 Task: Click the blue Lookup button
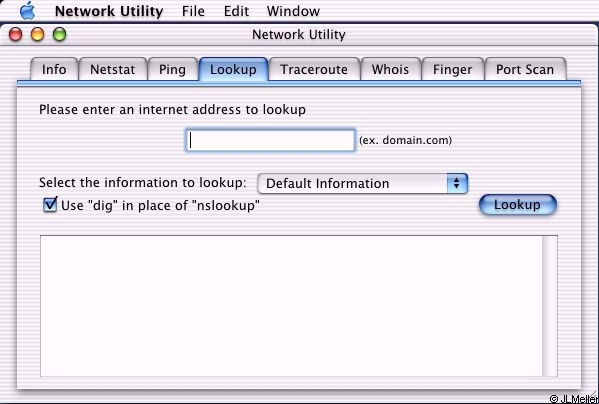(x=518, y=205)
